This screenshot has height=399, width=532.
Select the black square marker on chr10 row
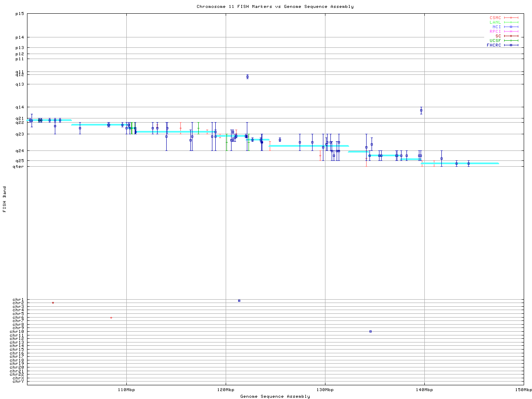click(x=370, y=332)
